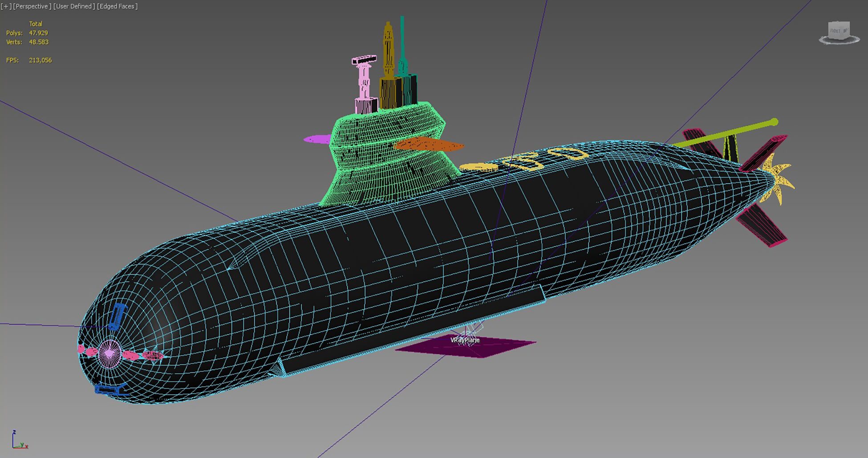Select the upper blue hatch on bow

click(118, 316)
